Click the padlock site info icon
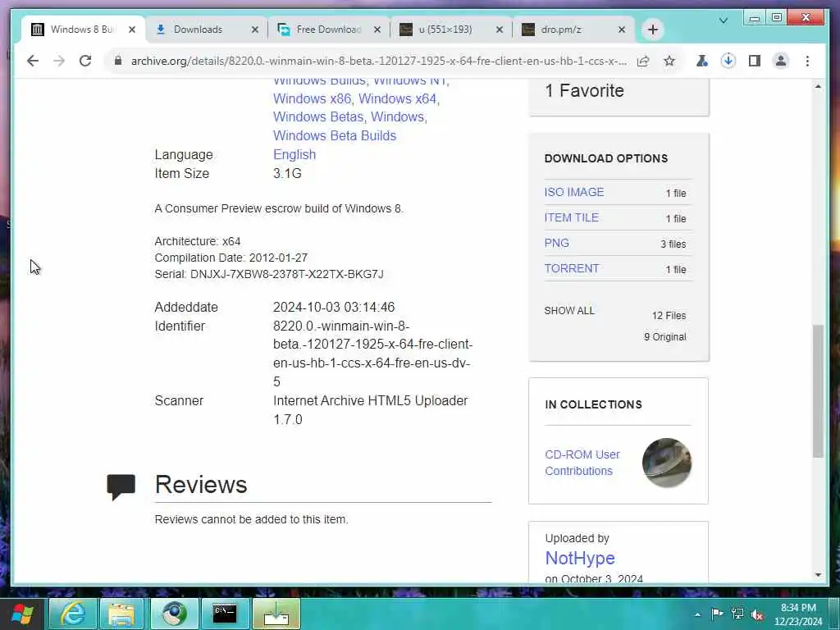840x630 pixels. click(118, 61)
